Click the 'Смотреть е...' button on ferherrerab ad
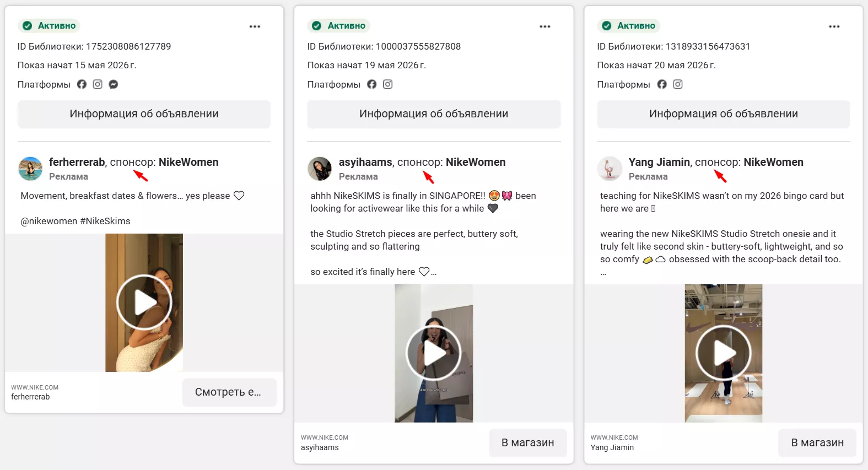868x470 pixels. point(229,392)
